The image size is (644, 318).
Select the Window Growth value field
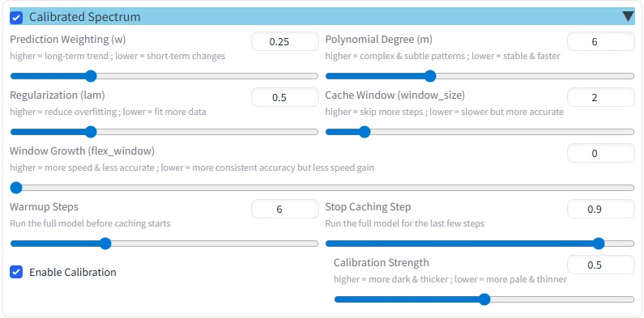pyautogui.click(x=601, y=153)
